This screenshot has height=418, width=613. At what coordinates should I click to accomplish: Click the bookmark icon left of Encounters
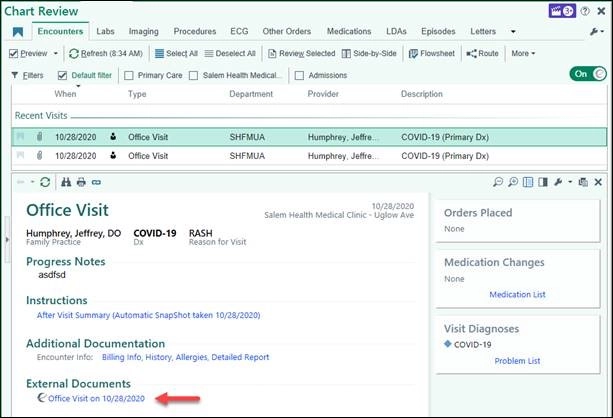(17, 32)
